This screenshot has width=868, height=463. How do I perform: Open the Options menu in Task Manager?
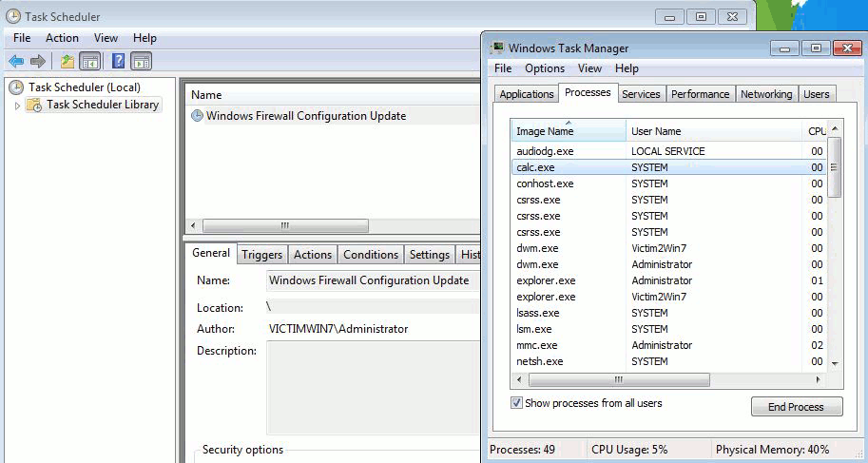pos(545,68)
